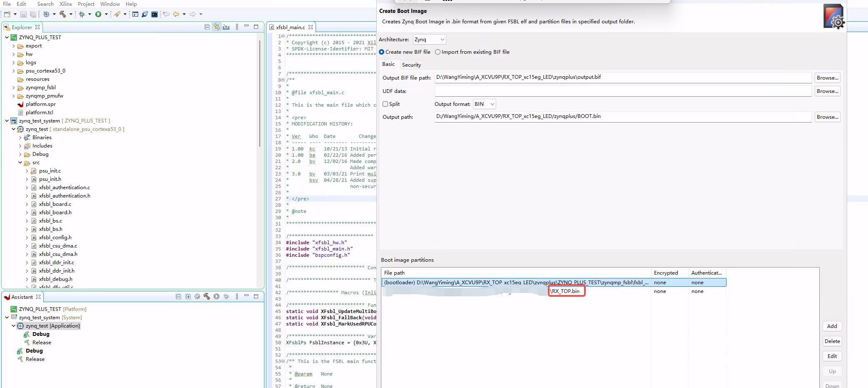Image resolution: width=868 pixels, height=388 pixels.
Task: Switch to the Security tab
Action: click(411, 65)
